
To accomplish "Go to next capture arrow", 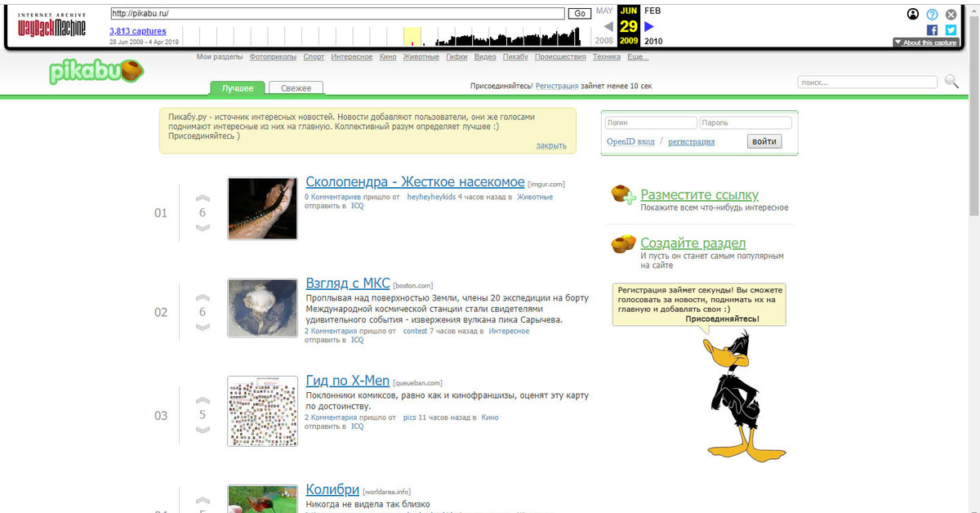I will (x=649, y=27).
